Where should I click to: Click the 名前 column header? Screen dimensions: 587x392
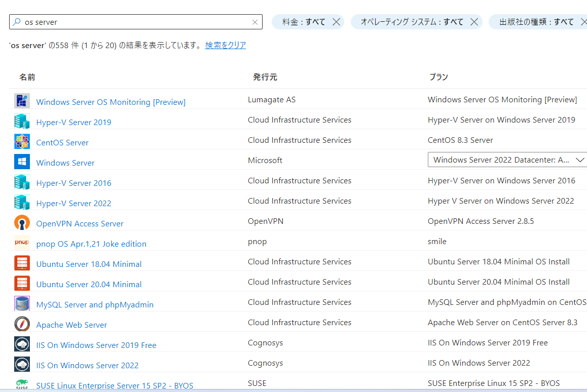click(27, 77)
